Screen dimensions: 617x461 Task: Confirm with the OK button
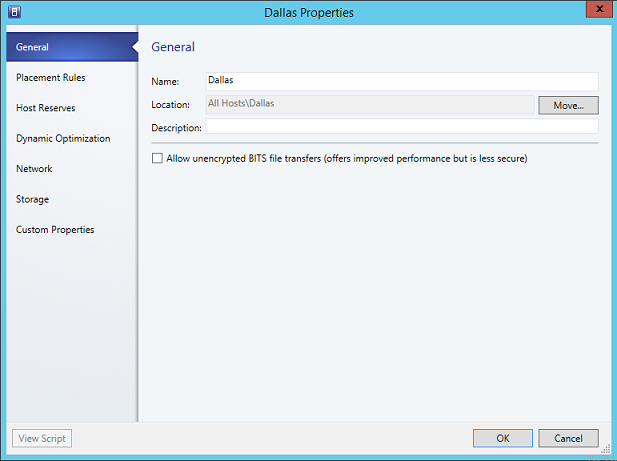pyautogui.click(x=502, y=438)
